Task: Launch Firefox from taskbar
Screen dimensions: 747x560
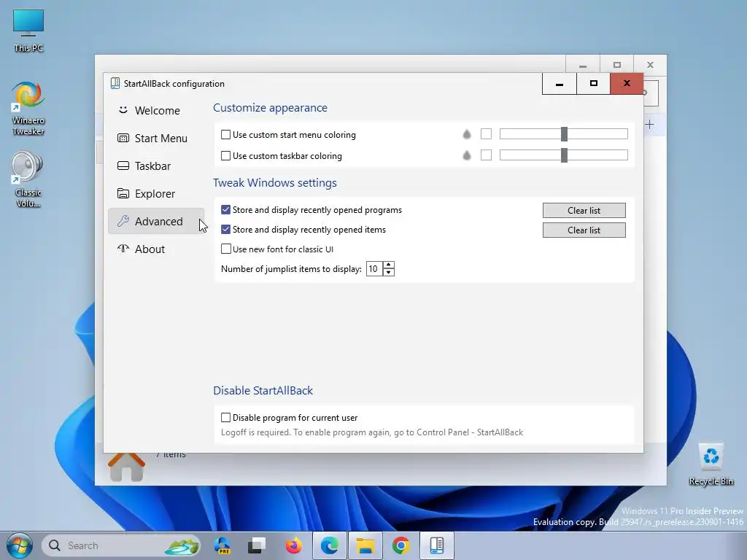Action: point(293,545)
